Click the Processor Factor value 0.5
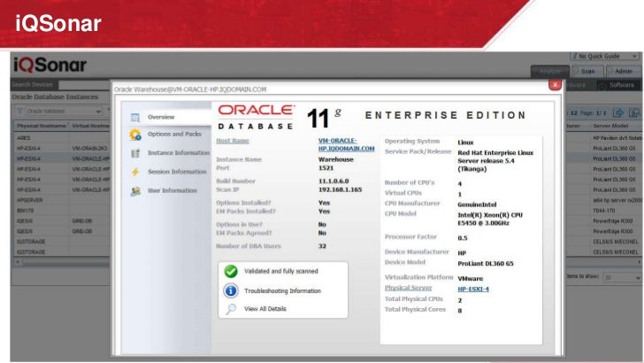This screenshot has height=363, width=644. tap(463, 238)
